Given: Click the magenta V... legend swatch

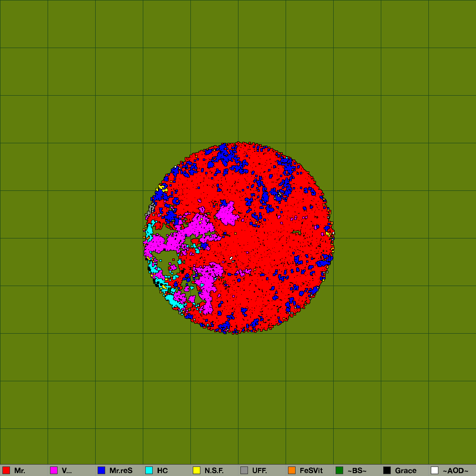Looking at the screenshot, I should (x=54, y=470).
